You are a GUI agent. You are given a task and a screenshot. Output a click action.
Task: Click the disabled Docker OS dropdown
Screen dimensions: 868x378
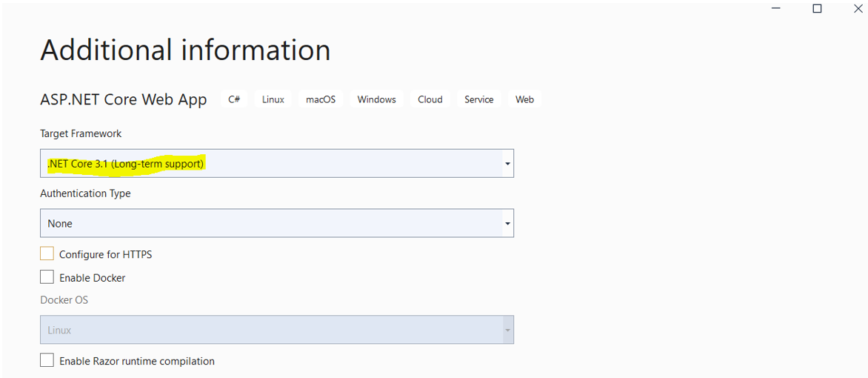click(277, 330)
